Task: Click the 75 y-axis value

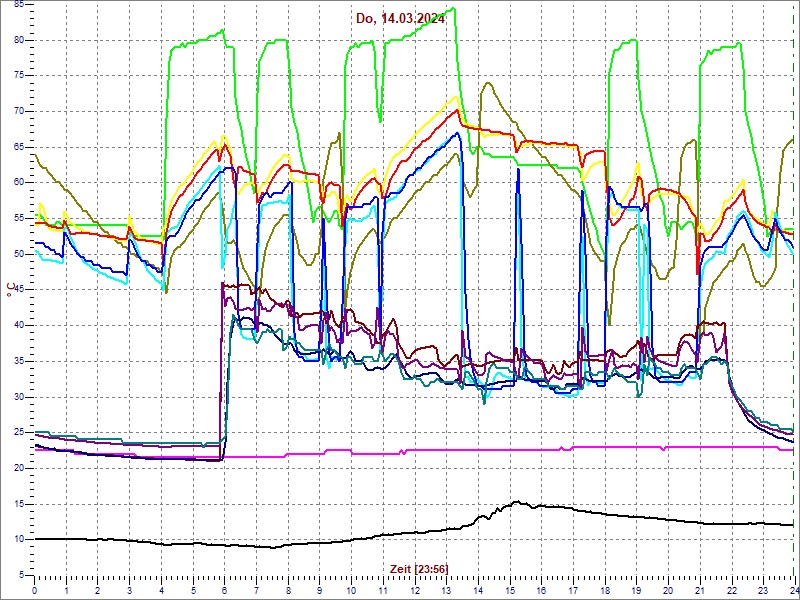Action: 19,76
